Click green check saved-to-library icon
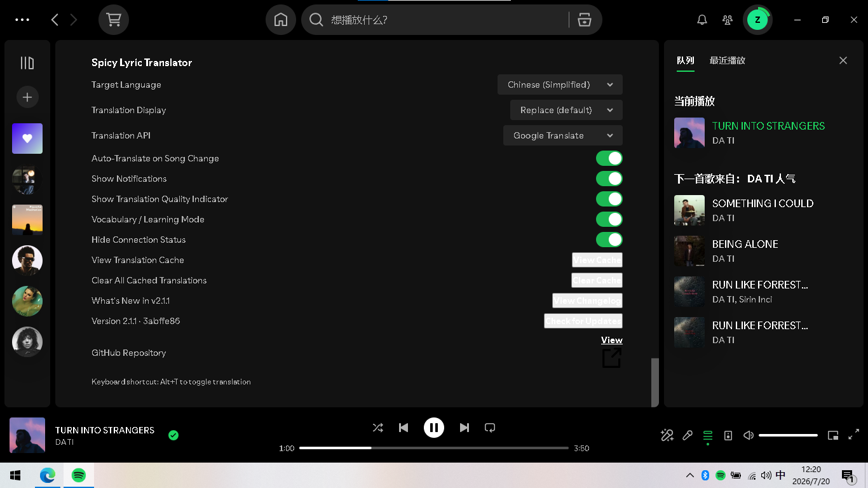The width and height of the screenshot is (868, 488). point(173,435)
